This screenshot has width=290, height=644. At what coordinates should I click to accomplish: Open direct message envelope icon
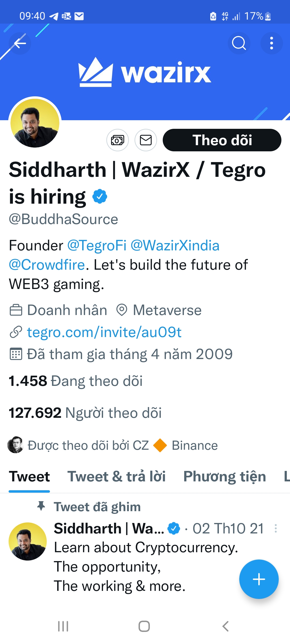coord(146,140)
